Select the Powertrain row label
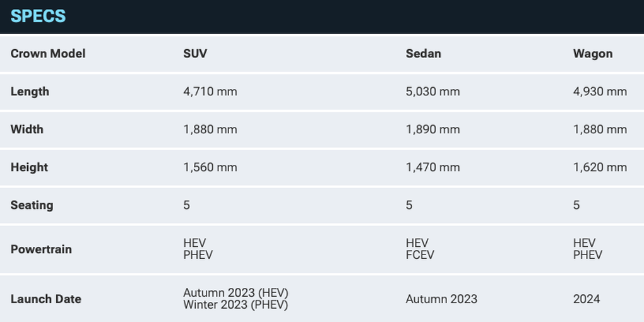644x322 pixels. 41,249
